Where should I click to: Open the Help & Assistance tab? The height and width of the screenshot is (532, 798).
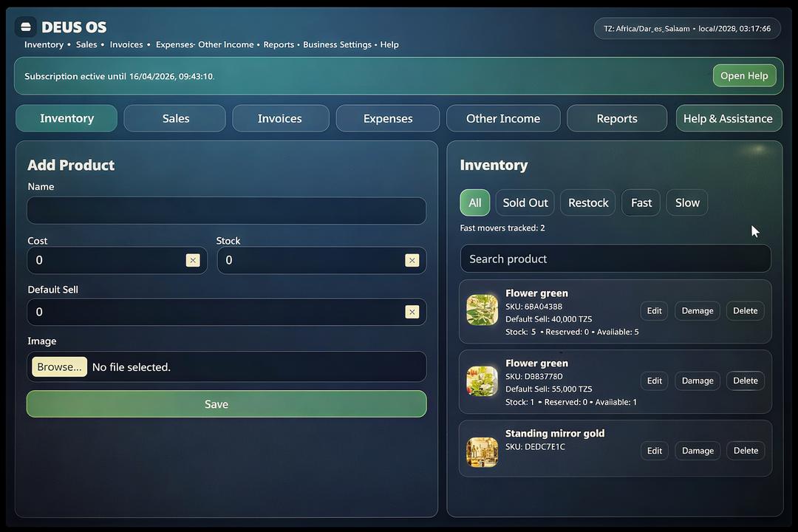729,118
